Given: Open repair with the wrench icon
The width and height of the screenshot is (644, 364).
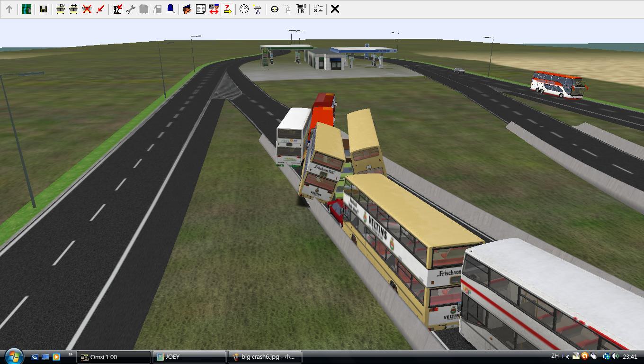Looking at the screenshot, I should pos(131,9).
